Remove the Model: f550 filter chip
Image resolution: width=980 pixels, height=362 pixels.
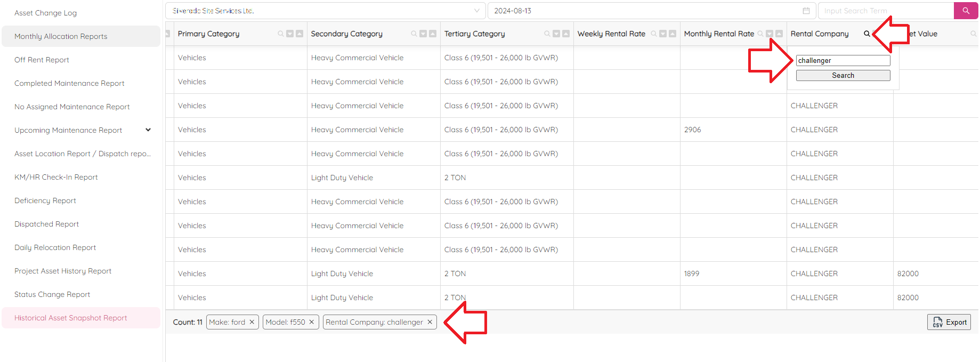(312, 322)
